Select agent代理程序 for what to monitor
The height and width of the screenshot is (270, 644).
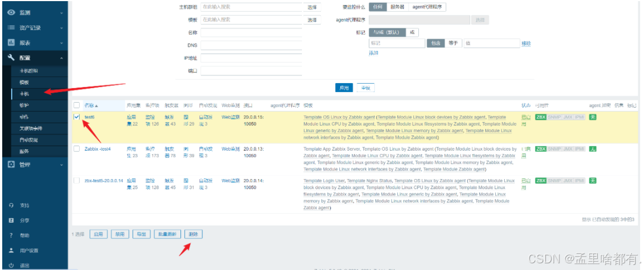[427, 7]
